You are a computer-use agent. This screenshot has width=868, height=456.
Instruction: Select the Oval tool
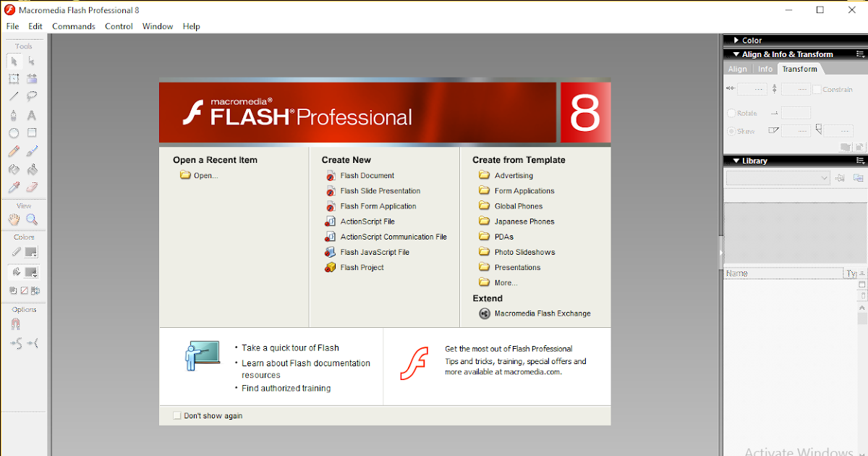point(14,133)
